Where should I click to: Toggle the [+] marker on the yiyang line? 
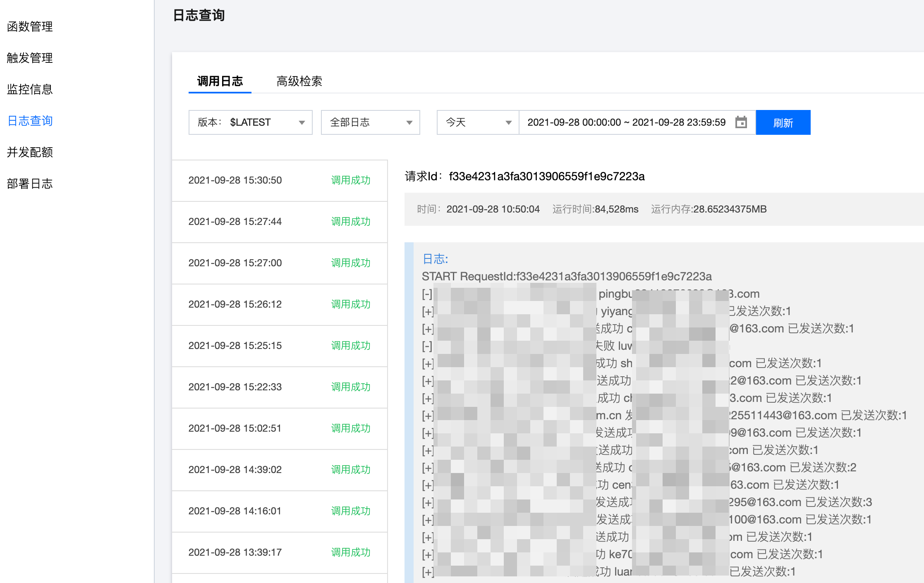pyautogui.click(x=428, y=311)
